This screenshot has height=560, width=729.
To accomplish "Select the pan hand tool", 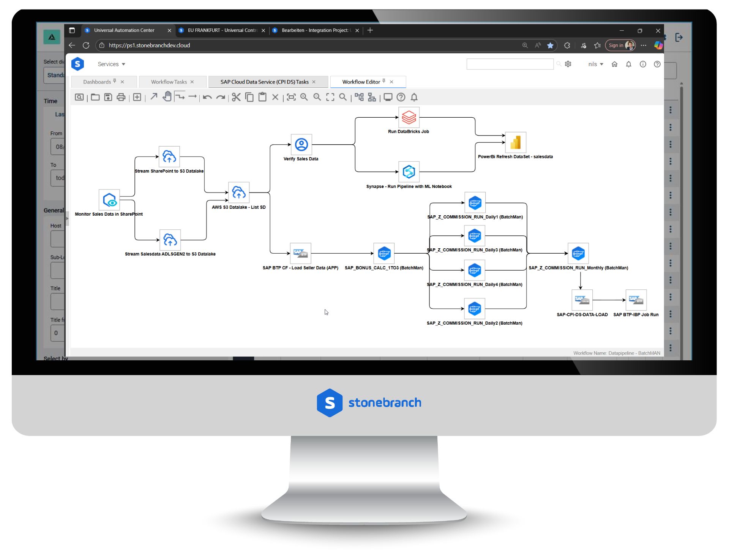I will point(167,97).
